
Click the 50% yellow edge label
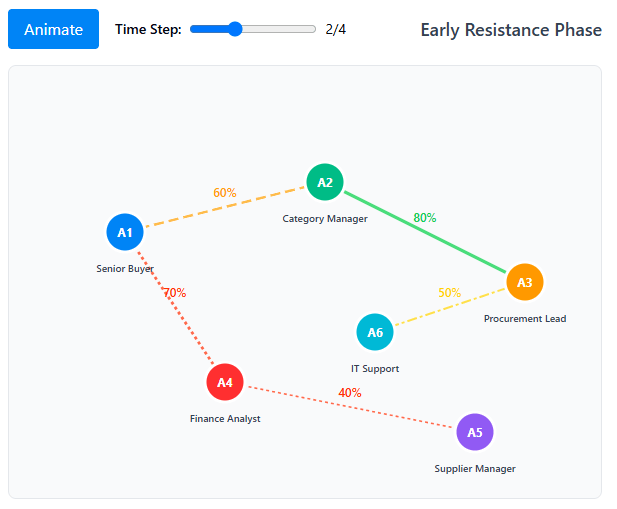coord(450,293)
